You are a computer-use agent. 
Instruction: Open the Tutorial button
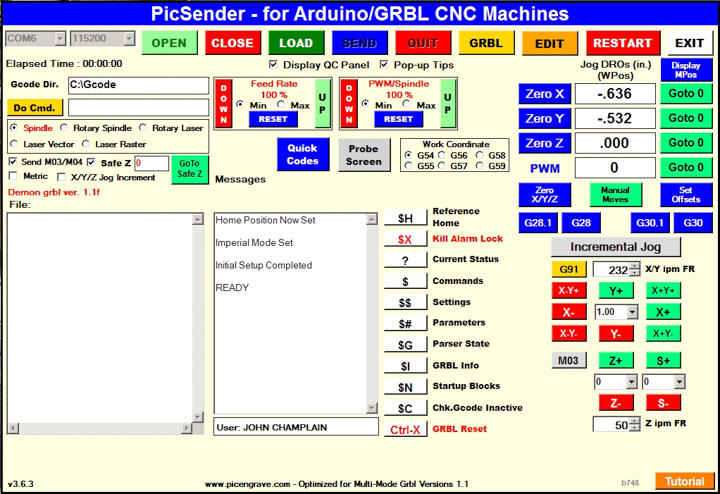pos(685,481)
